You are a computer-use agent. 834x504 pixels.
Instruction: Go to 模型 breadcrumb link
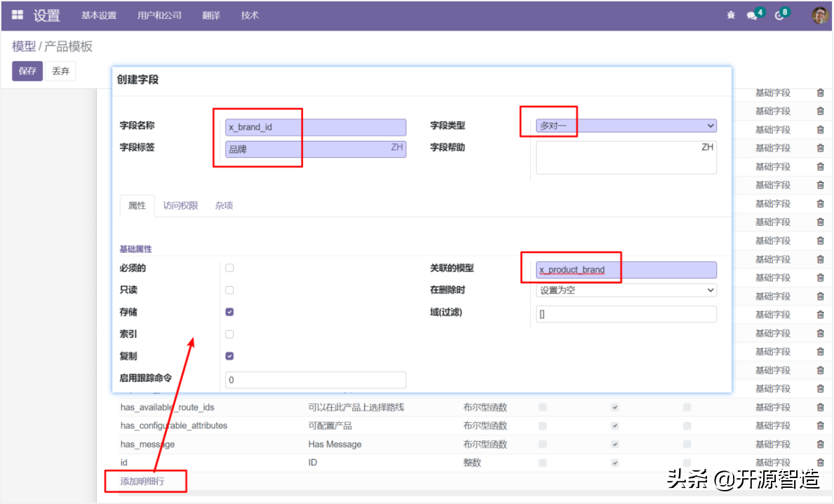[x=23, y=46]
